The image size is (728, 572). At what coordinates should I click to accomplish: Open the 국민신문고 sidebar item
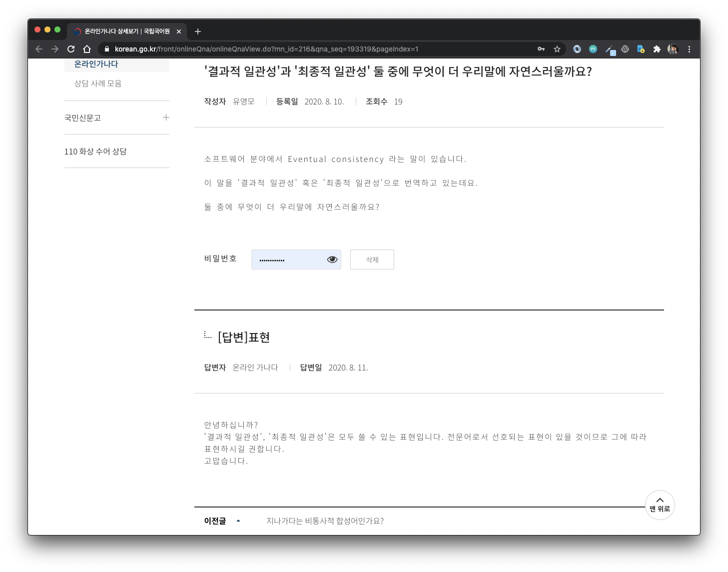(x=83, y=118)
